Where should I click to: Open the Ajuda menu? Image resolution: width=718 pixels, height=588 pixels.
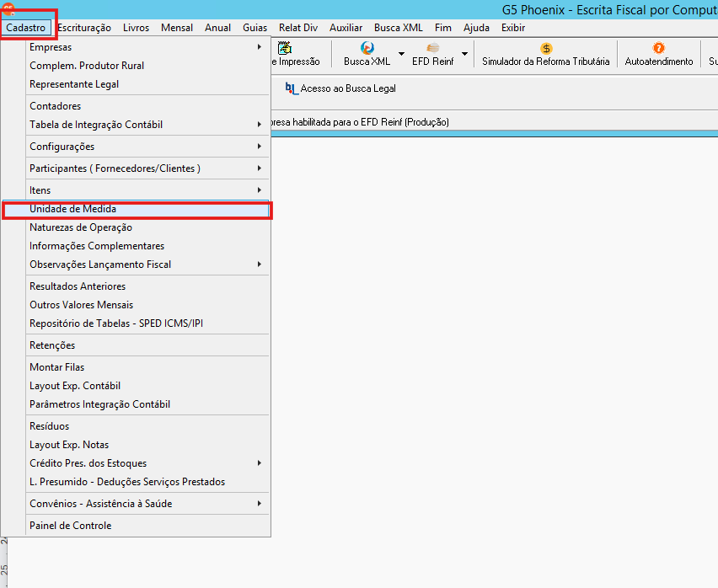click(476, 28)
